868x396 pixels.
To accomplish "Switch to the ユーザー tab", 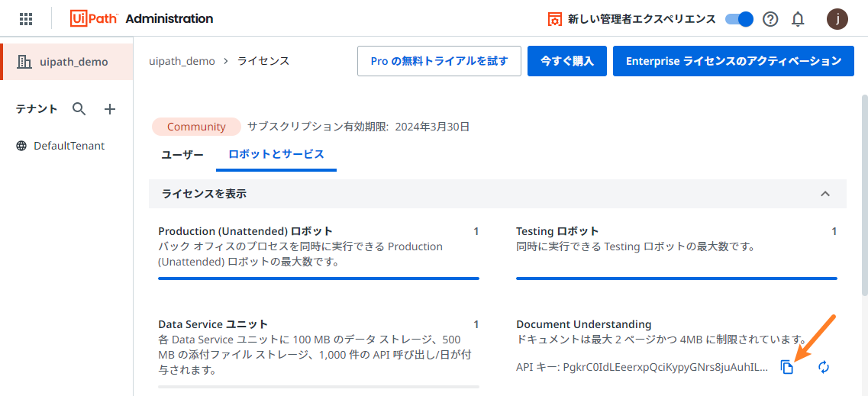I will click(182, 155).
